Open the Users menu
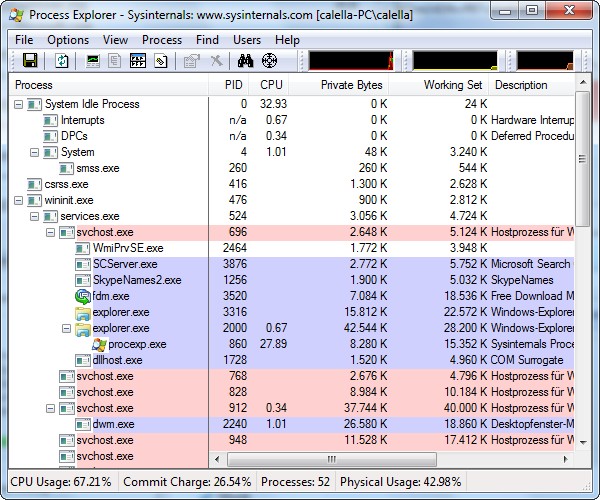This screenshot has height=500, width=600. [247, 40]
